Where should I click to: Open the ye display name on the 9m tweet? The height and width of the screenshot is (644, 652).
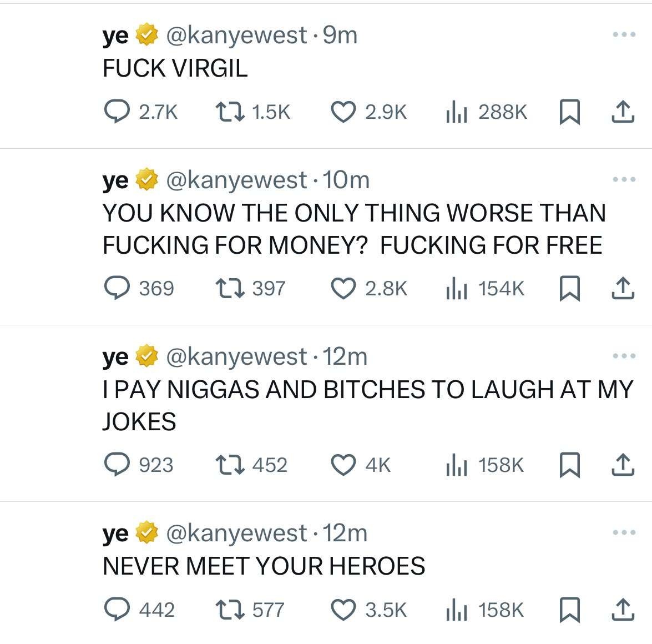[x=115, y=36]
